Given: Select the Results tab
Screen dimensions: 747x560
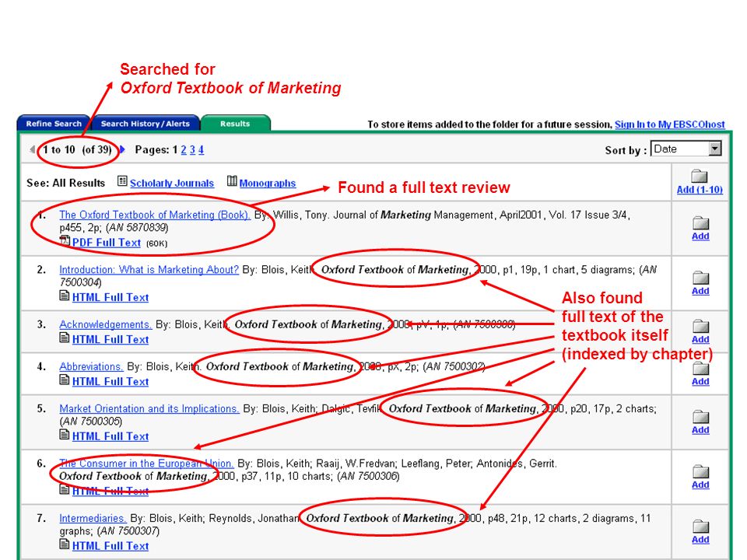Looking at the screenshot, I should (x=235, y=124).
